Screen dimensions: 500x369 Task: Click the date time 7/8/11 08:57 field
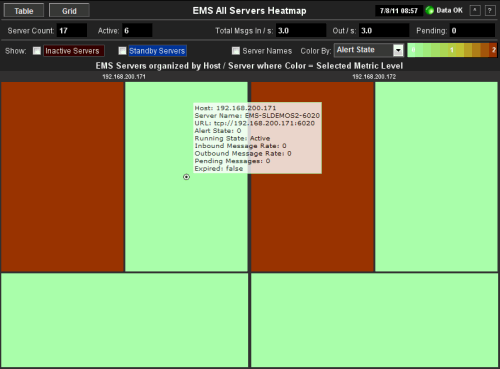click(x=399, y=11)
